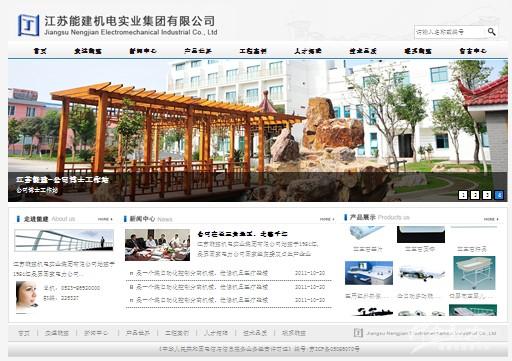512x361 pixels.
Task: Open the meeting room news photo
Action: tap(157, 245)
